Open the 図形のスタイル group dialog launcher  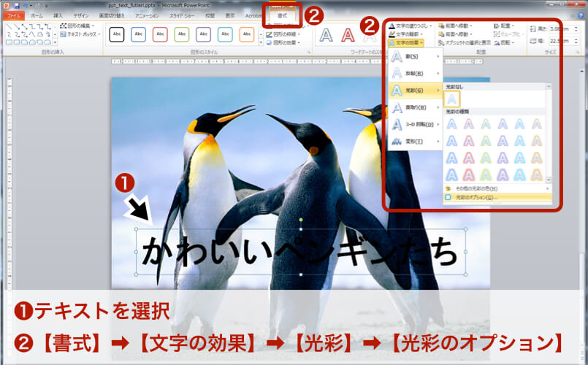310,52
